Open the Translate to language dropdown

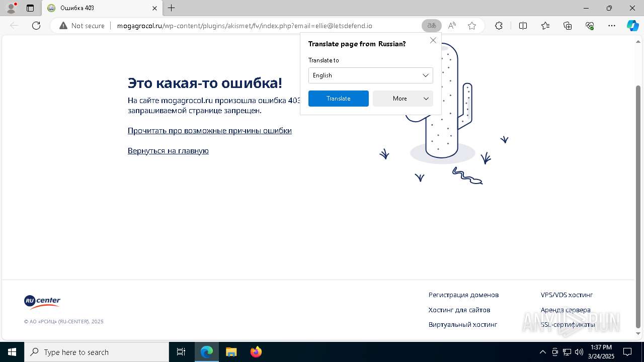coord(371,75)
